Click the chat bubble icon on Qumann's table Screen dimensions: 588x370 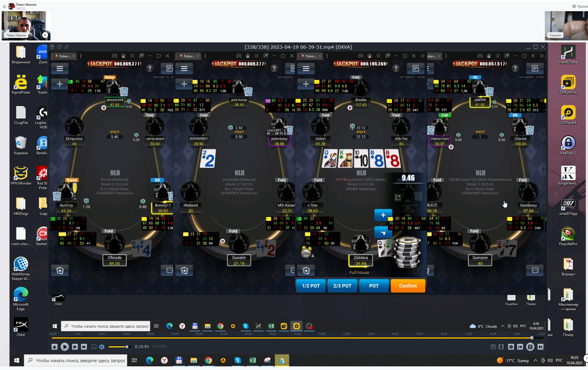click(x=535, y=270)
